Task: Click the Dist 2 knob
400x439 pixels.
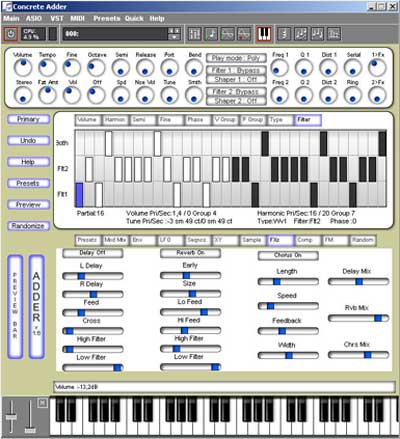Action: [328, 95]
